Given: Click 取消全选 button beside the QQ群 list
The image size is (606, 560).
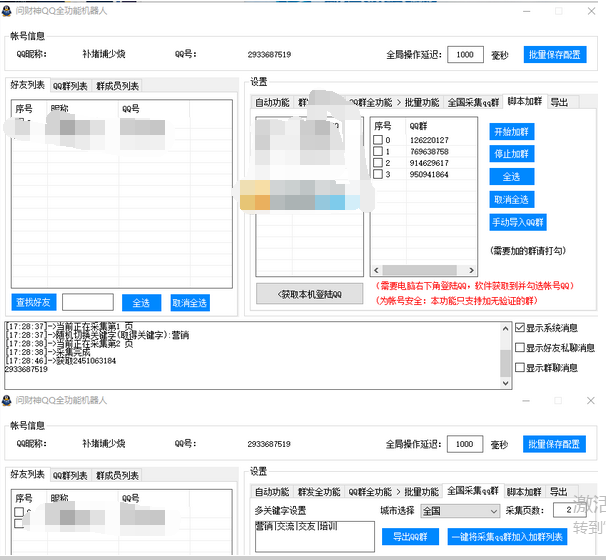Looking at the screenshot, I should click(x=511, y=199).
